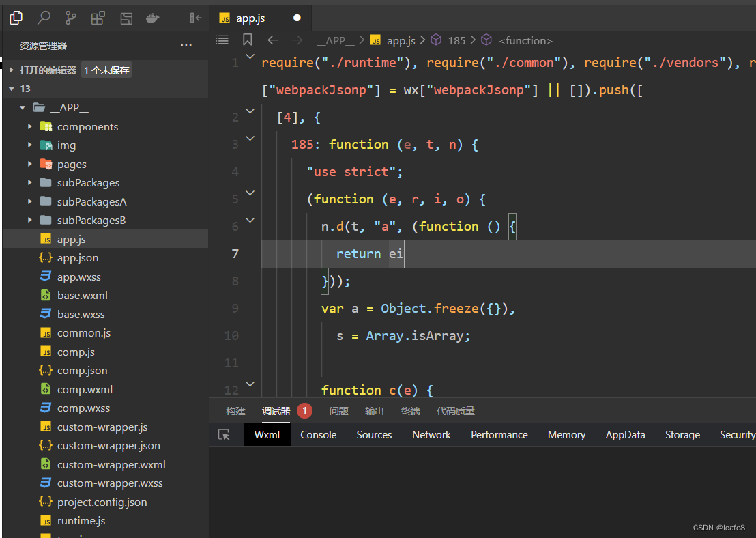
Task: Open the source control branch icon
Action: [71, 18]
